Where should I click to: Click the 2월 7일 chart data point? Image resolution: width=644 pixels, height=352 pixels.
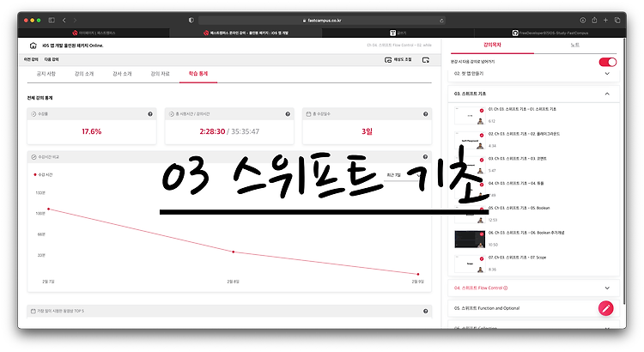click(x=48, y=209)
